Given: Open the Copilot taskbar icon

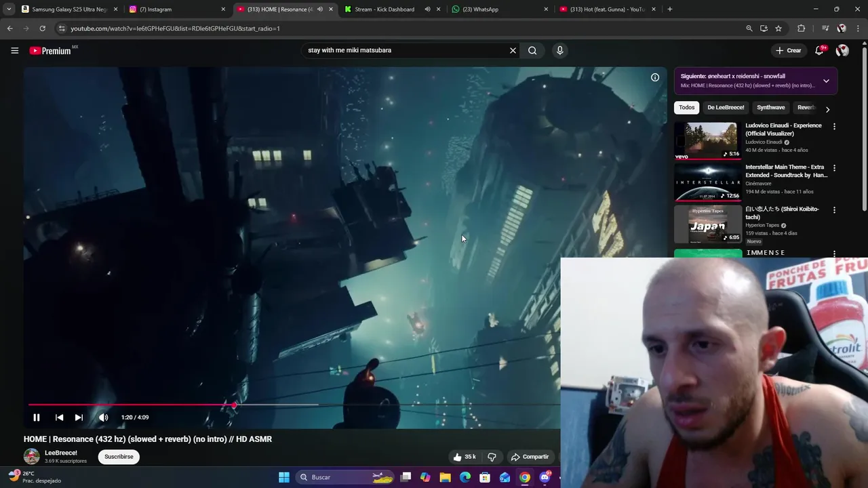Looking at the screenshot, I should click(425, 477).
